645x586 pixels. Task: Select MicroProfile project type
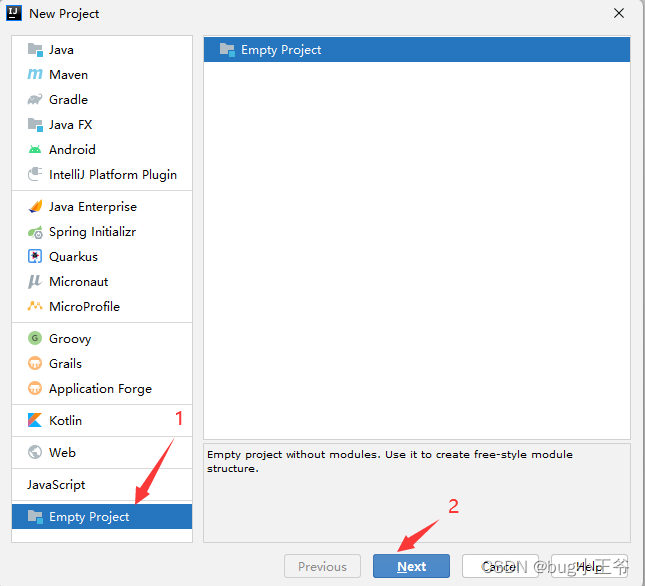coord(102,306)
